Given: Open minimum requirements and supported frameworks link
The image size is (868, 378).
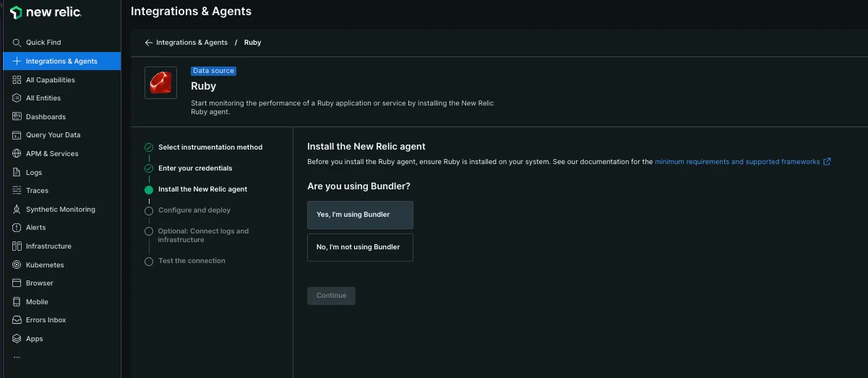Looking at the screenshot, I should [x=737, y=162].
